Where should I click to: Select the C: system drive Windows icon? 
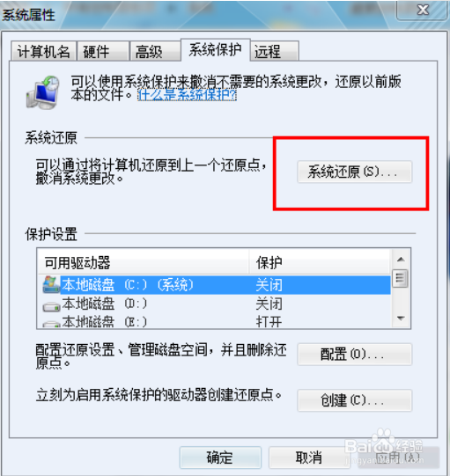[x=51, y=285]
